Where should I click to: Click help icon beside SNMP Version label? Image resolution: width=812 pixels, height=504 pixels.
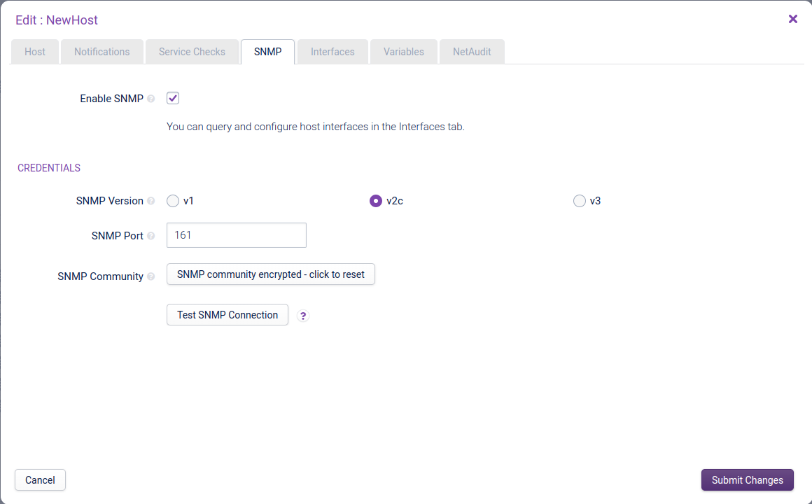click(151, 201)
